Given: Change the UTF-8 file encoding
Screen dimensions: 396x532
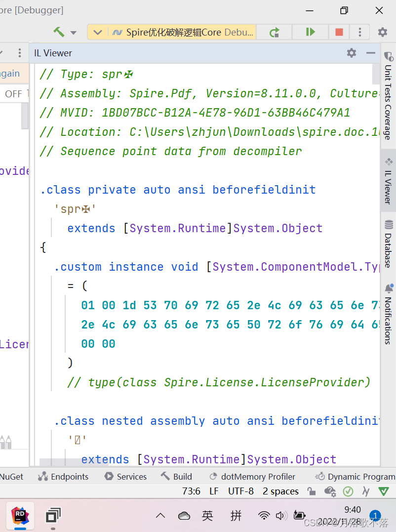Looking at the screenshot, I should point(241,491).
